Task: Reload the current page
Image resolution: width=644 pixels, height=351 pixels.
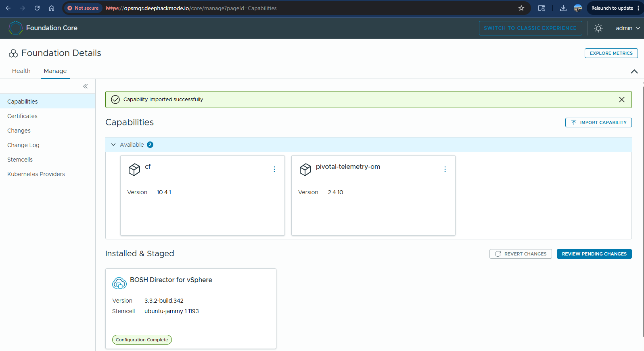Action: click(37, 8)
